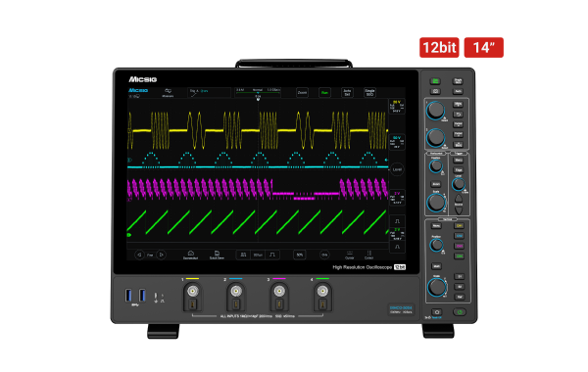Toggle the magenta CH3 hardware button
The width and height of the screenshot is (588, 372).
tap(459, 246)
